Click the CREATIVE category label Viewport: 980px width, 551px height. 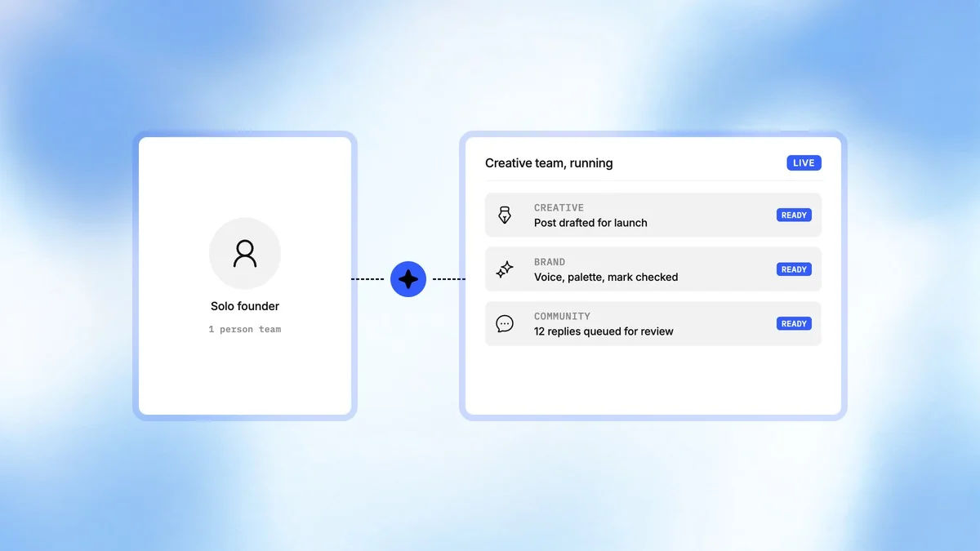(559, 207)
